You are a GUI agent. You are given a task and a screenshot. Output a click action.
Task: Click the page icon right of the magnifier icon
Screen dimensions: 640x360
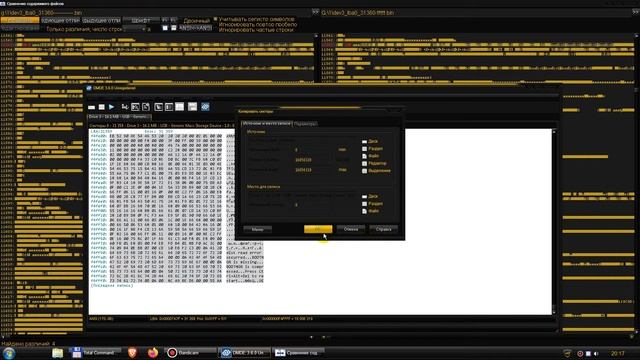click(146, 107)
